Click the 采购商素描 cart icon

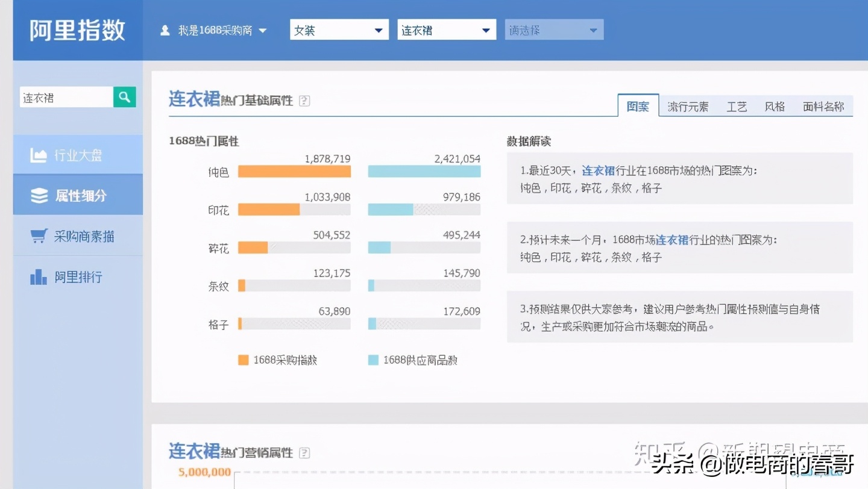(37, 235)
